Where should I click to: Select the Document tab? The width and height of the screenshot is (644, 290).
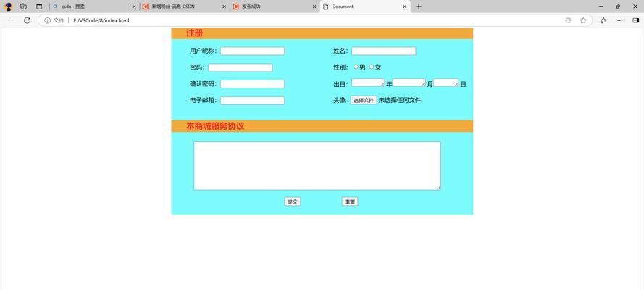[x=365, y=7]
